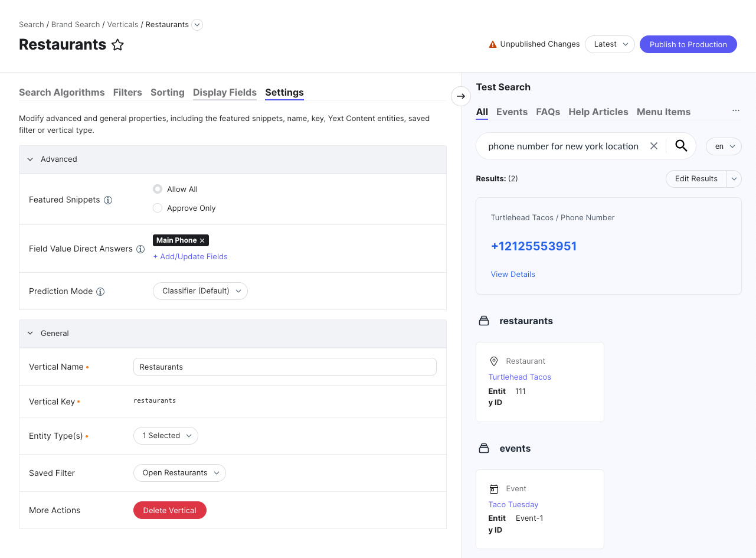Viewport: 756px width, 558px height.
Task: Collapse Test Search panel with arrow button
Action: tap(461, 96)
